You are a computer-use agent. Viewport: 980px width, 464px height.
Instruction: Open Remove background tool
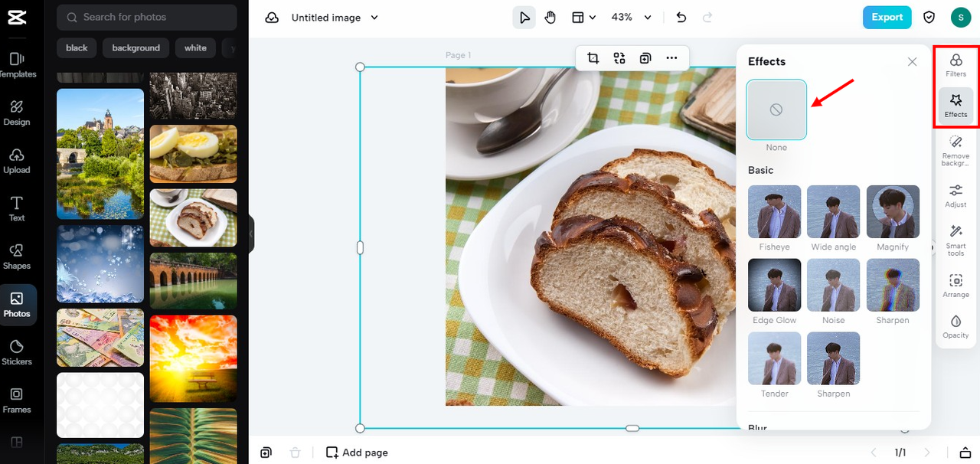tap(955, 151)
